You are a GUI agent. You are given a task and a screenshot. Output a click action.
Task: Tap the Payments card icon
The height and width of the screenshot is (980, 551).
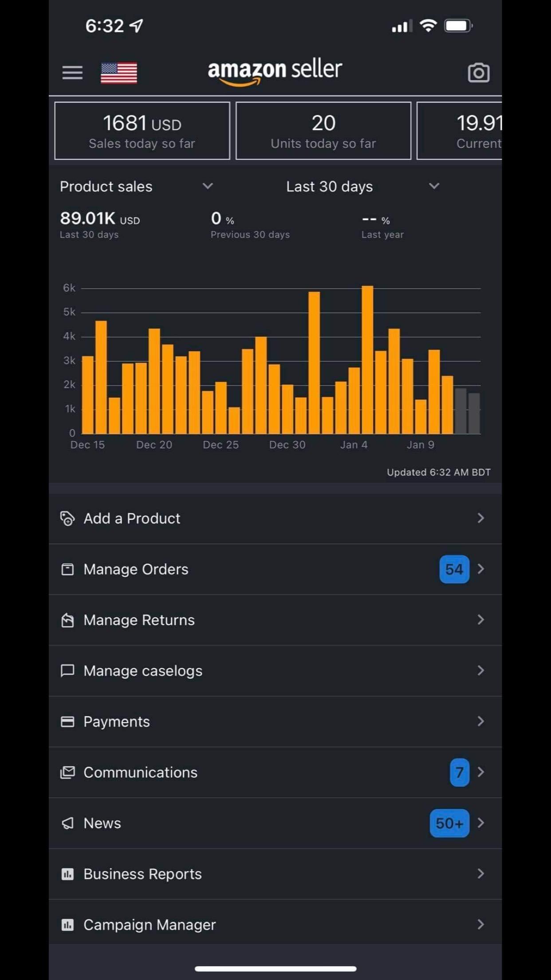(x=67, y=721)
